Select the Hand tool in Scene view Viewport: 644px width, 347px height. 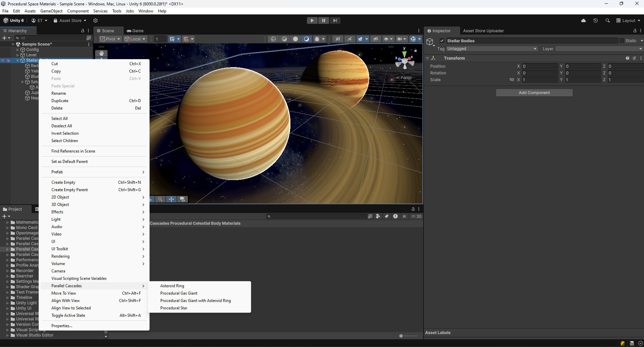click(x=101, y=53)
